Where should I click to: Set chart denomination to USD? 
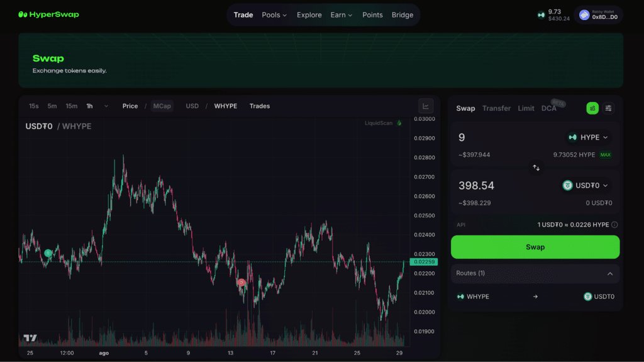192,106
